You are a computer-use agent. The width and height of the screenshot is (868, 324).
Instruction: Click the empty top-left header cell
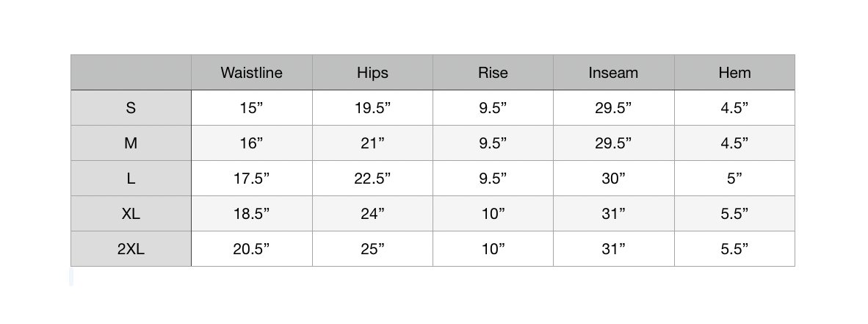131,73
